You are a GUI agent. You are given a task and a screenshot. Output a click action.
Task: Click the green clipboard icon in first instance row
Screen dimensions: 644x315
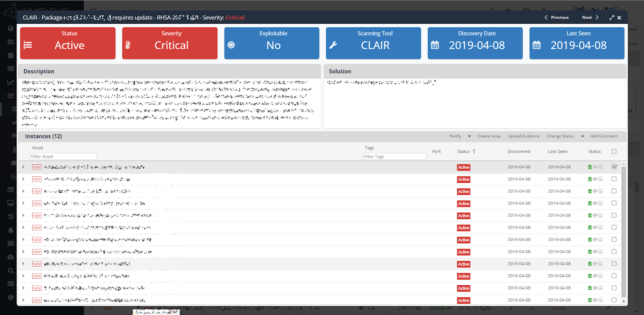590,167
